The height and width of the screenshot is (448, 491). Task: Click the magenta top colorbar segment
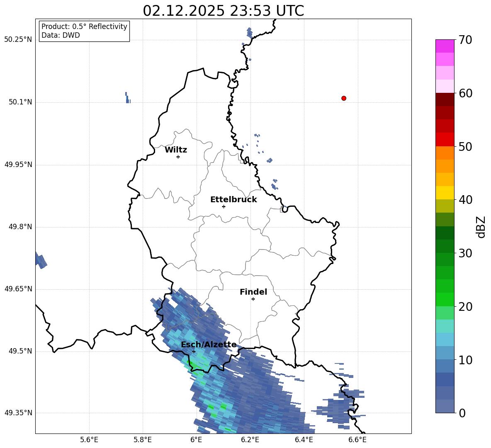(445, 46)
